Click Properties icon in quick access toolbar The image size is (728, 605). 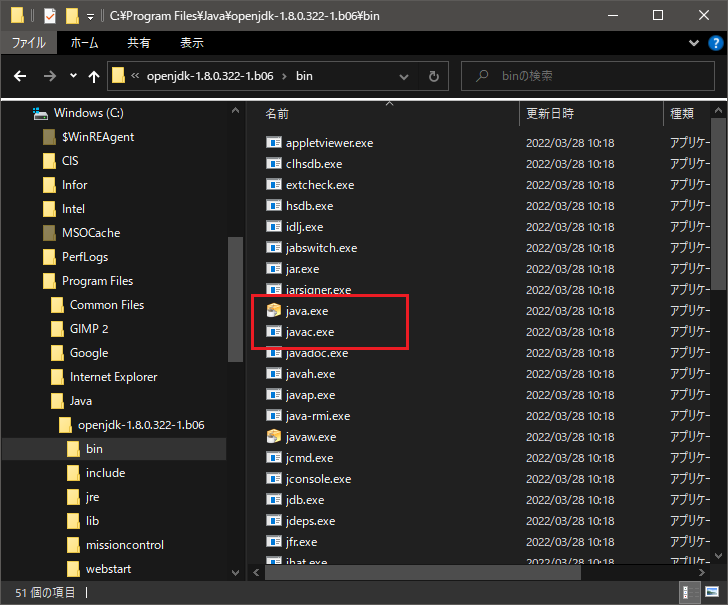(x=50, y=17)
